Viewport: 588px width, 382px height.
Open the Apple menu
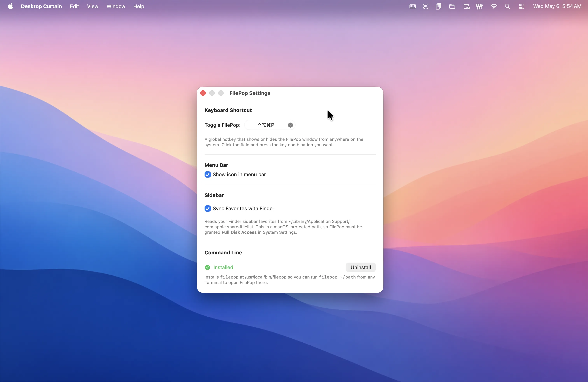click(x=10, y=6)
